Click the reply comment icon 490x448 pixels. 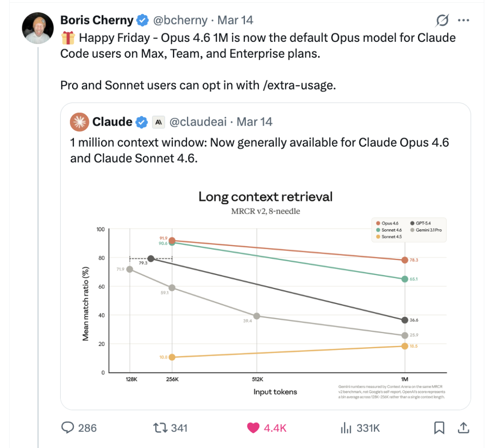tap(68, 427)
